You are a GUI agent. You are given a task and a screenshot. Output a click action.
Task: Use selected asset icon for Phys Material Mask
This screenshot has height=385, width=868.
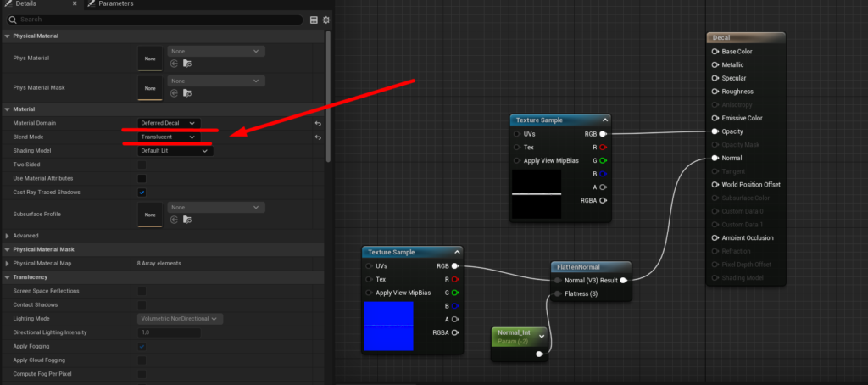[175, 93]
